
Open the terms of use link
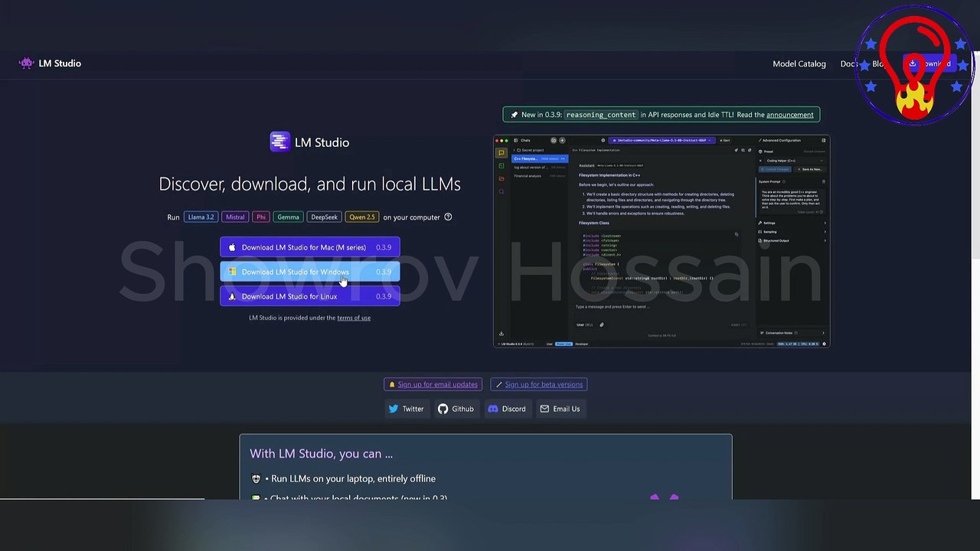click(354, 318)
